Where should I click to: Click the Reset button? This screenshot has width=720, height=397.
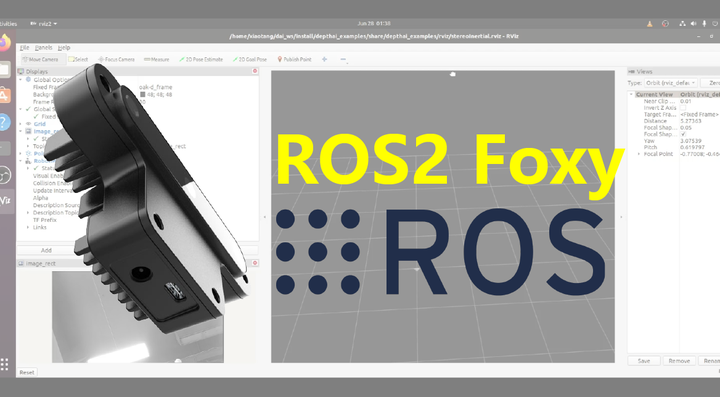(x=27, y=372)
